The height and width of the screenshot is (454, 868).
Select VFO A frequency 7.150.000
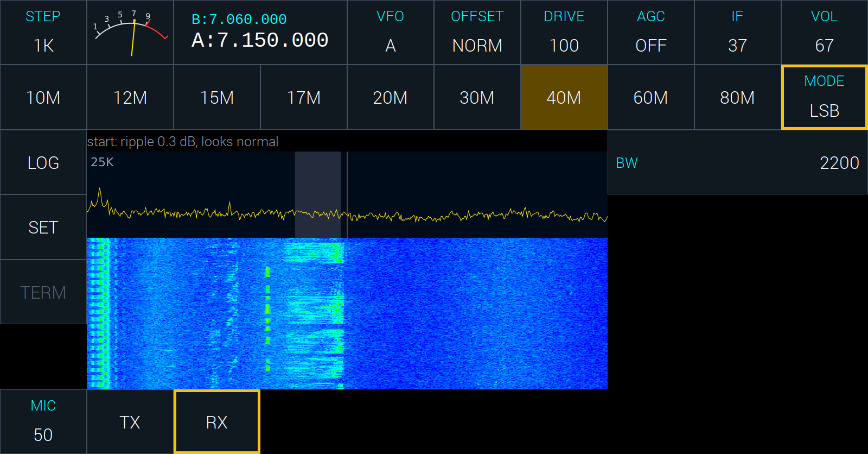click(260, 40)
